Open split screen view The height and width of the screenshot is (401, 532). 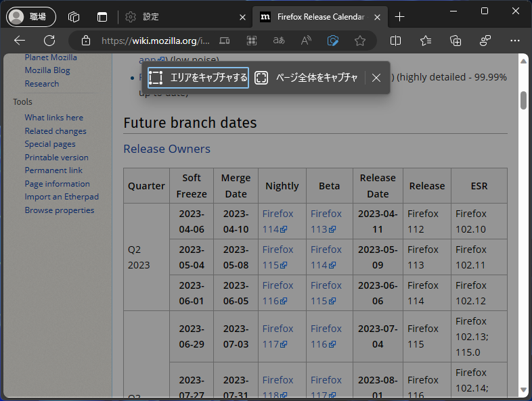(395, 41)
